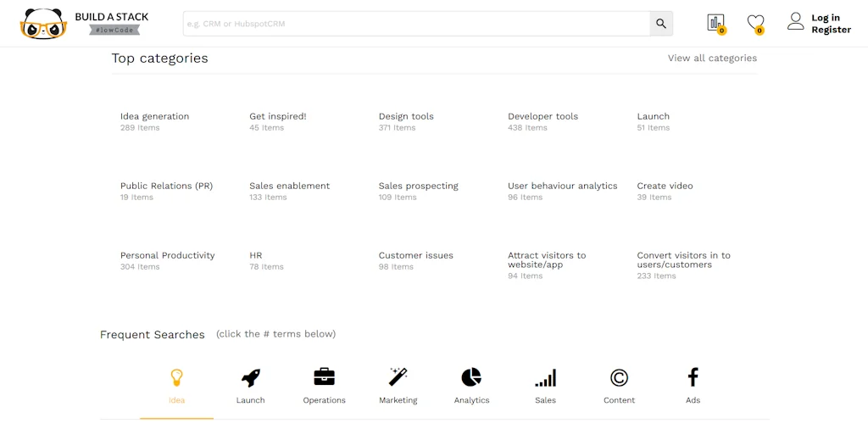Click the "click the # terms below" hint
Screen dimensions: 868x429
click(x=275, y=334)
